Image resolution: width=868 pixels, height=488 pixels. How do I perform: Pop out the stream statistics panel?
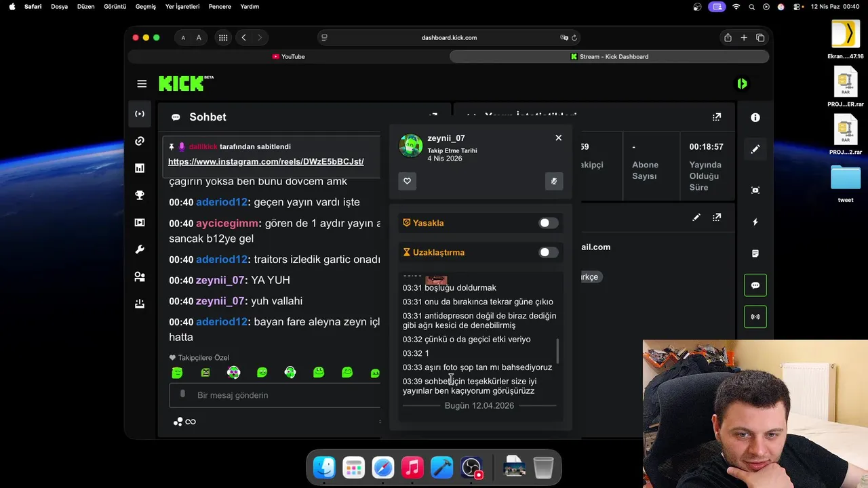point(717,117)
